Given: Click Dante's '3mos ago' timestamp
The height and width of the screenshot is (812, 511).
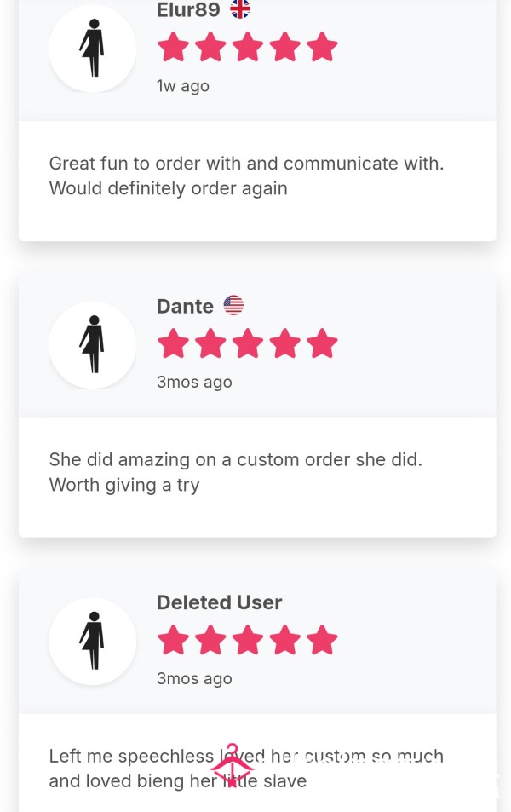Looking at the screenshot, I should pos(194,383).
